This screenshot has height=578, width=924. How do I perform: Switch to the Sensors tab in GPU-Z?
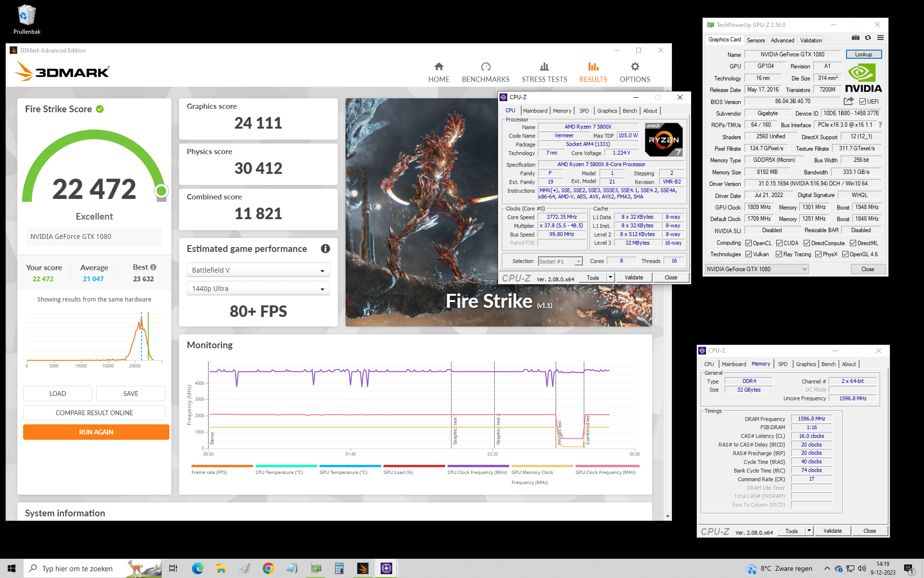tap(756, 40)
